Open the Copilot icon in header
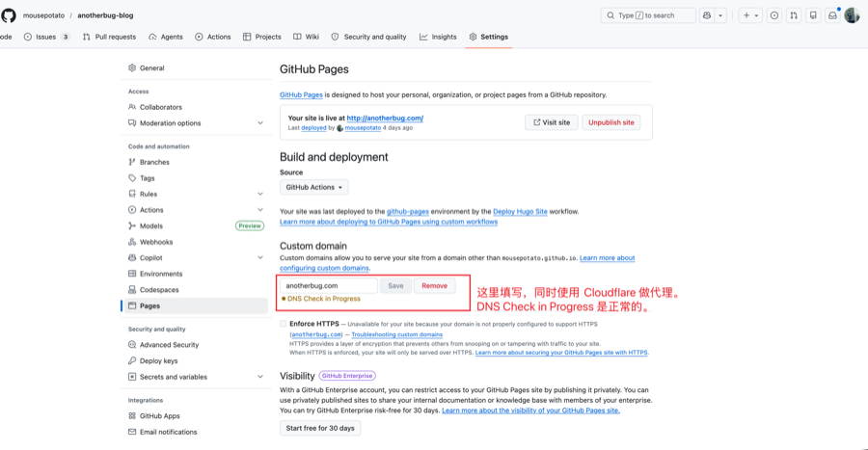Screen dimensions: 868x450 click(707, 15)
